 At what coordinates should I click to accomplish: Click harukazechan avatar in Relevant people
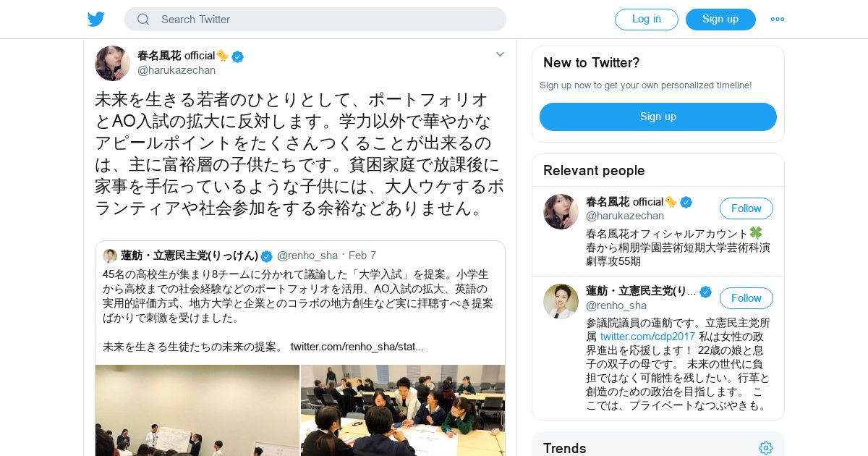point(561,211)
